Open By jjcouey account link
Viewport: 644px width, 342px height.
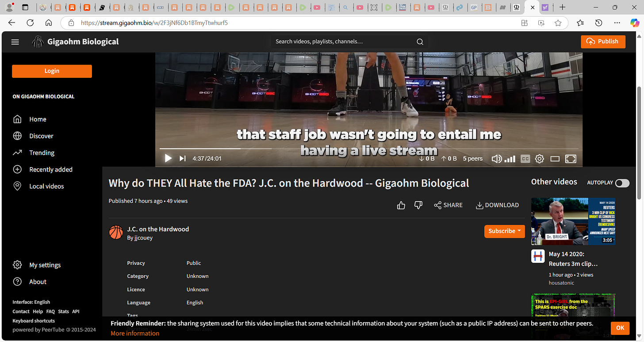tap(140, 238)
